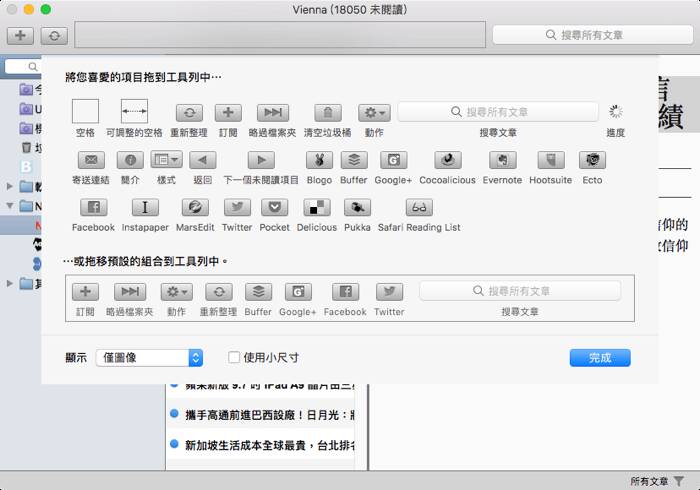Click the refresh button in main toolbar
This screenshot has width=700, height=490.
(x=54, y=35)
